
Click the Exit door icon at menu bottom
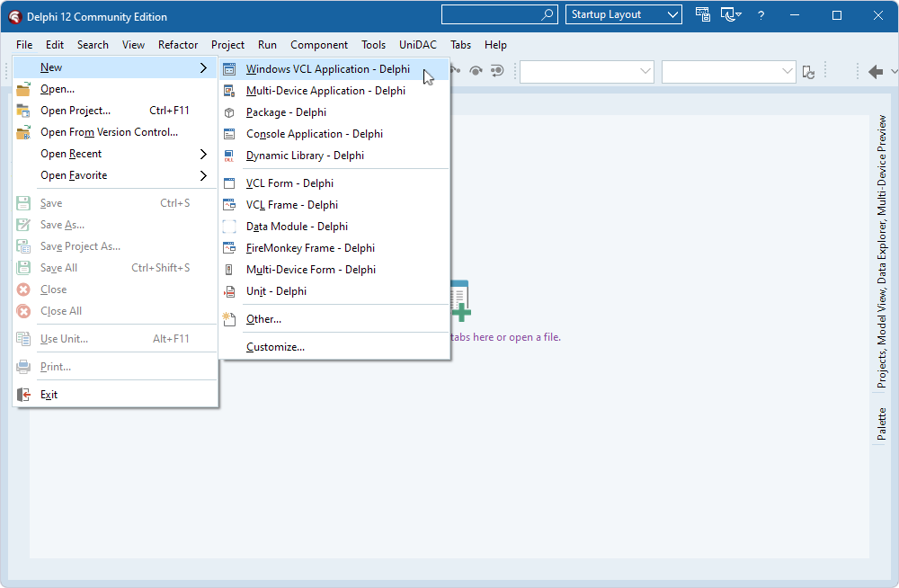(23, 394)
